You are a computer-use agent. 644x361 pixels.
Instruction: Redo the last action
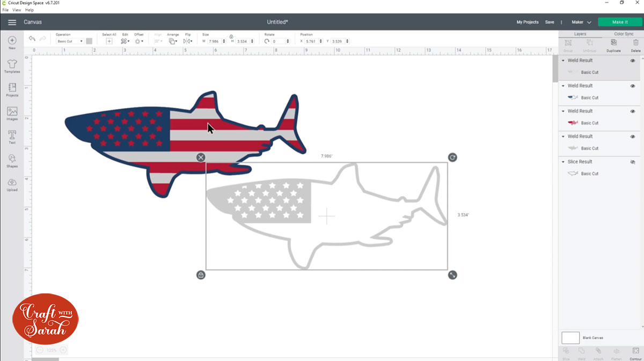(43, 39)
